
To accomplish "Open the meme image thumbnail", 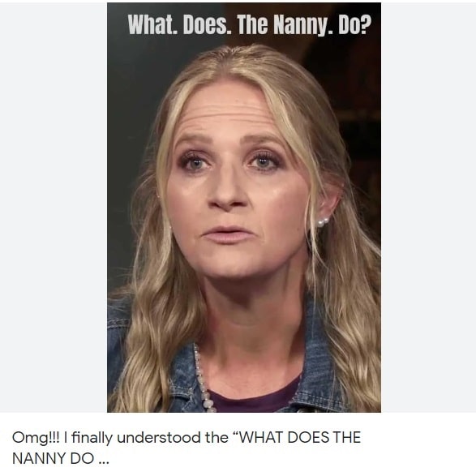I will click(x=244, y=208).
